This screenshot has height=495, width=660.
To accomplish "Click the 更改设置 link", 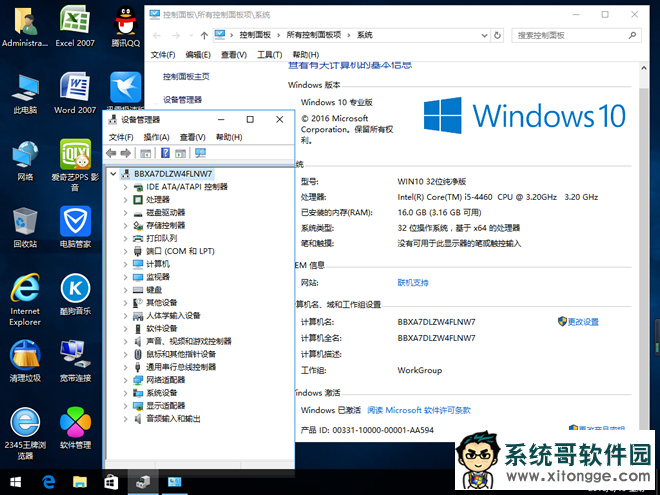I will tap(583, 322).
